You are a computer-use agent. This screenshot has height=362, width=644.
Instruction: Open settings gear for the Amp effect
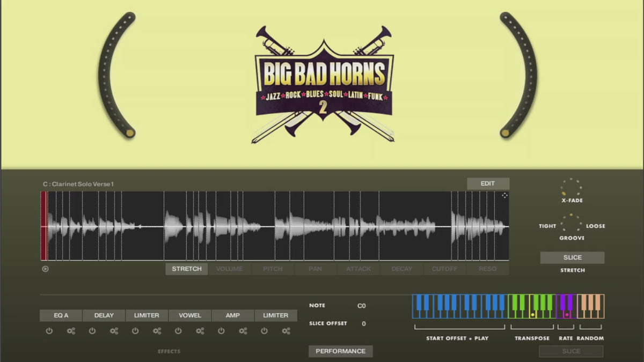tap(243, 331)
